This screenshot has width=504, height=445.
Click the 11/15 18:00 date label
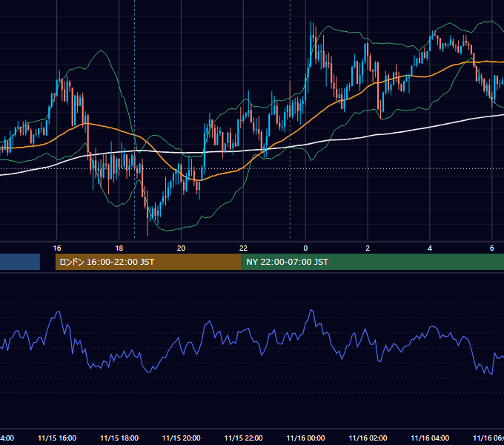coord(119,438)
